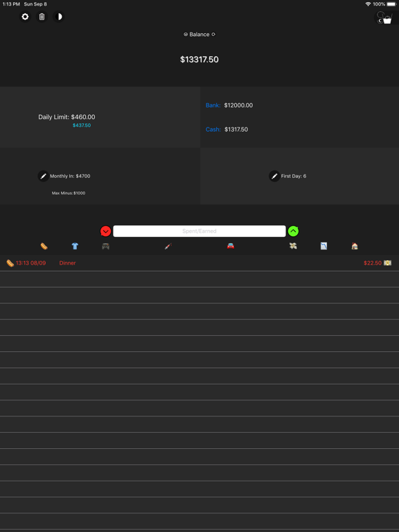Select the flying money category icon
399x532 pixels.
(293, 246)
